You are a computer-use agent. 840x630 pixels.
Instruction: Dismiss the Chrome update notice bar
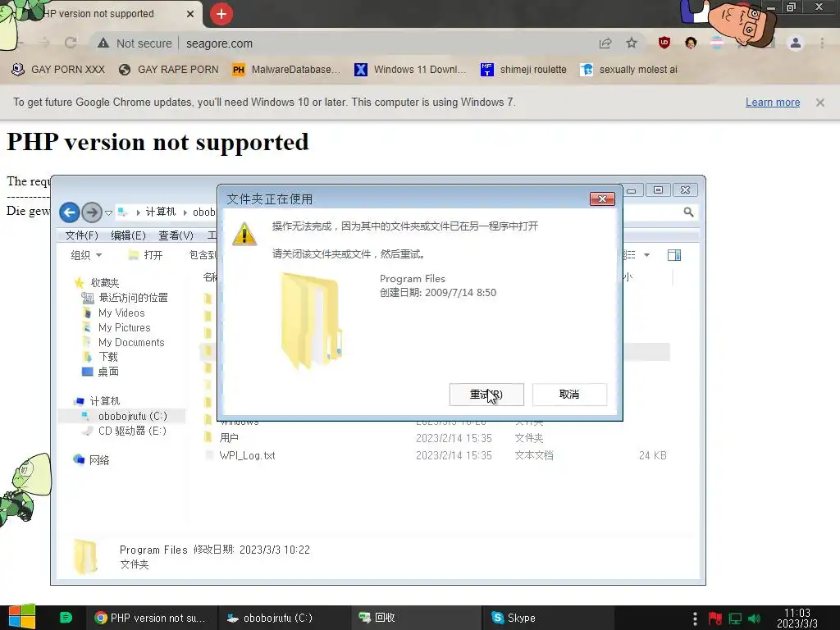(820, 103)
